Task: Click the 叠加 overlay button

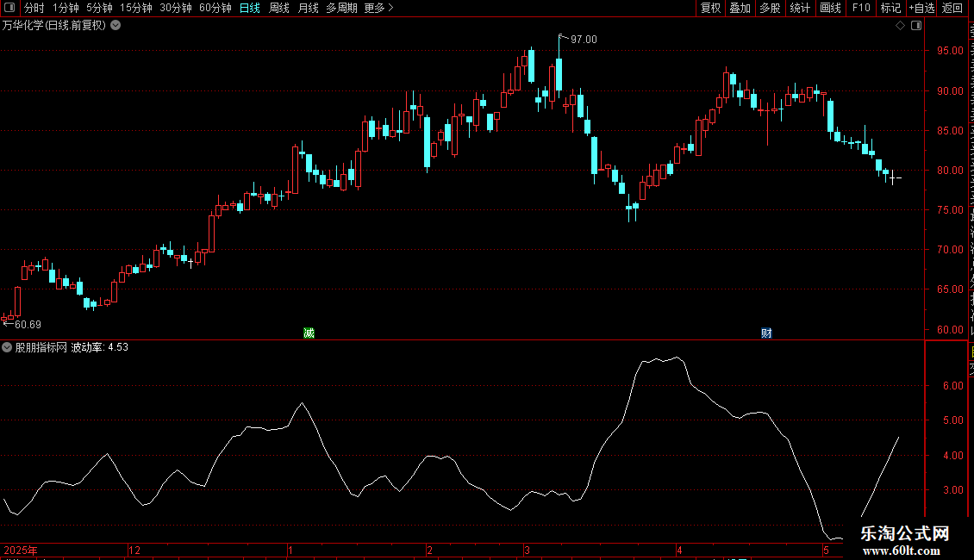Action: click(x=740, y=8)
